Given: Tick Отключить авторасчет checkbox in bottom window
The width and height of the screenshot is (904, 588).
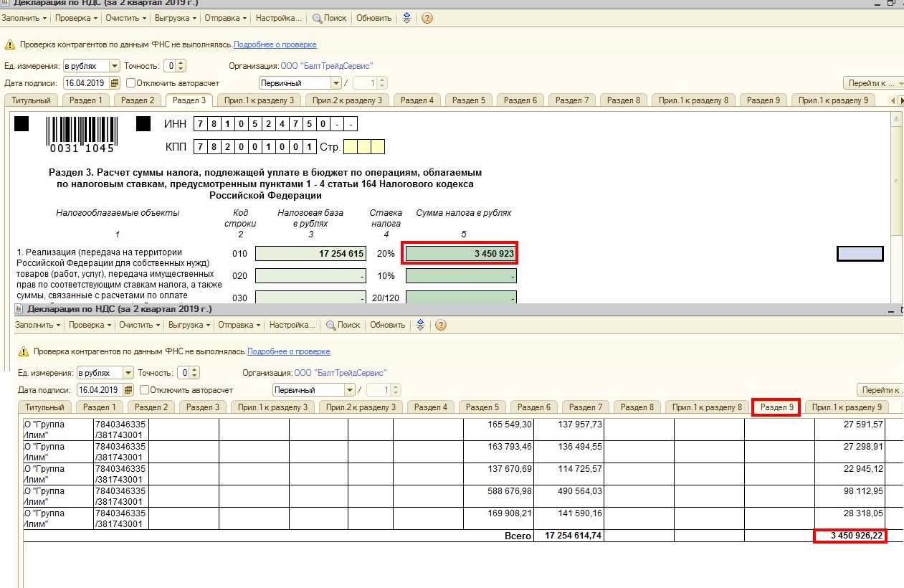Looking at the screenshot, I should (145, 390).
